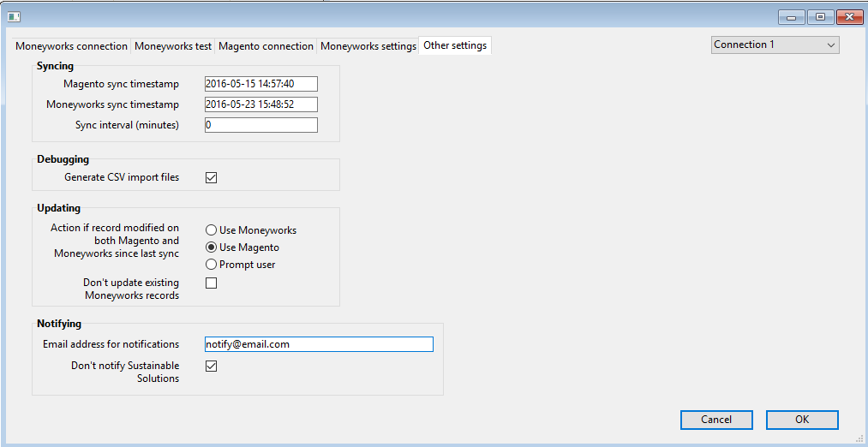The image size is (868, 447).
Task: Click the application icon in the title bar
Action: click(x=14, y=17)
